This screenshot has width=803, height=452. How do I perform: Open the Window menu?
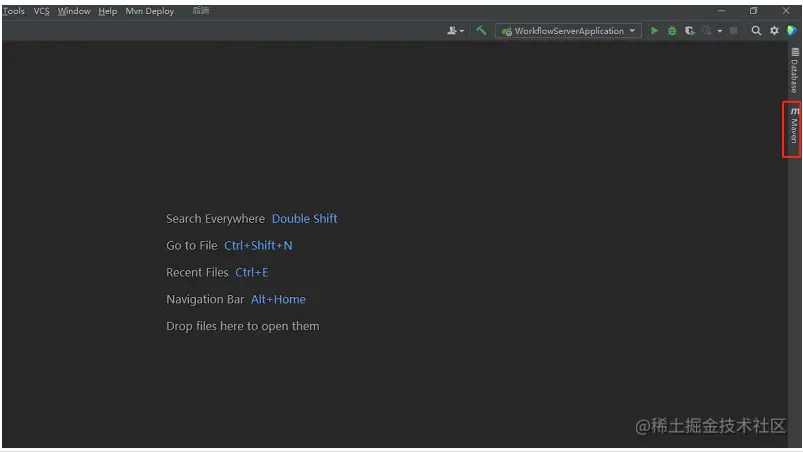(x=74, y=11)
